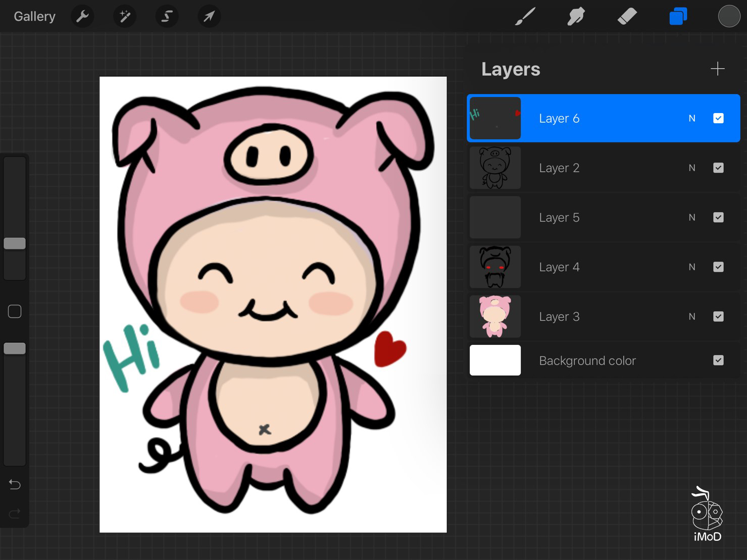Add a new layer with plus
Image resolution: width=747 pixels, height=560 pixels.
click(717, 69)
